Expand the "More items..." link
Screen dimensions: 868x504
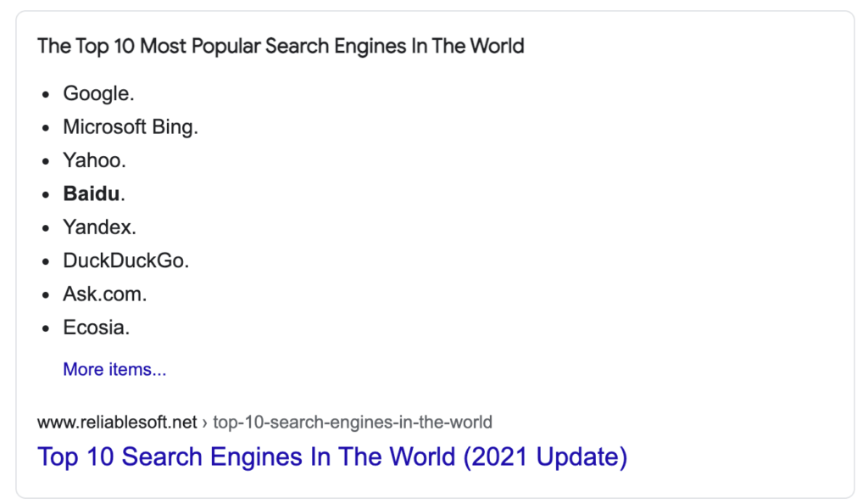point(114,369)
